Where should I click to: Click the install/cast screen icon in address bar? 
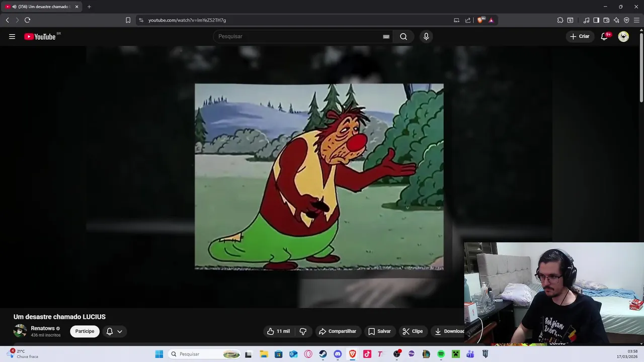[x=456, y=20]
